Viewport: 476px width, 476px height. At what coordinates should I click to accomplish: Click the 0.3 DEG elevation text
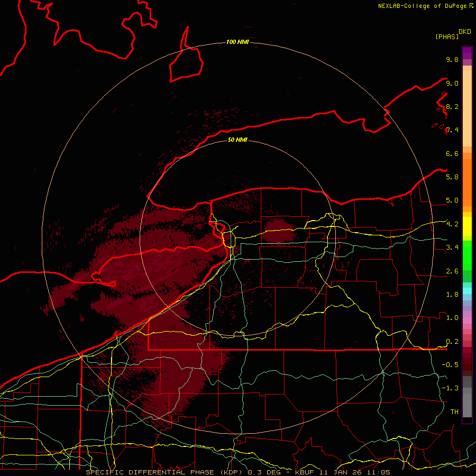(264, 472)
